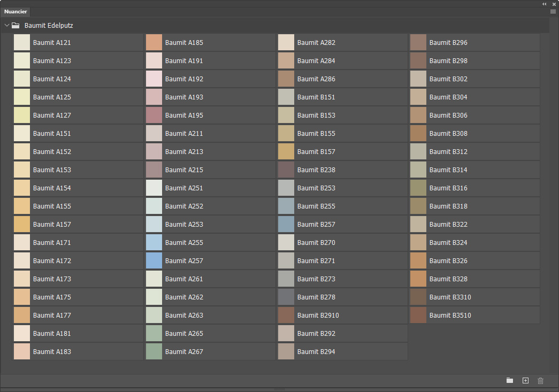Collapse the Baumit Edelputz group chevron

click(7, 25)
